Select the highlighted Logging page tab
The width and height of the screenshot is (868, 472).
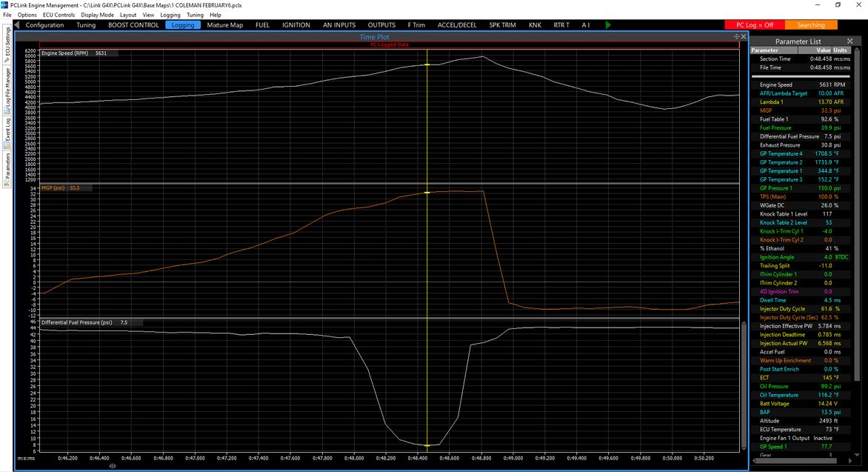click(183, 25)
